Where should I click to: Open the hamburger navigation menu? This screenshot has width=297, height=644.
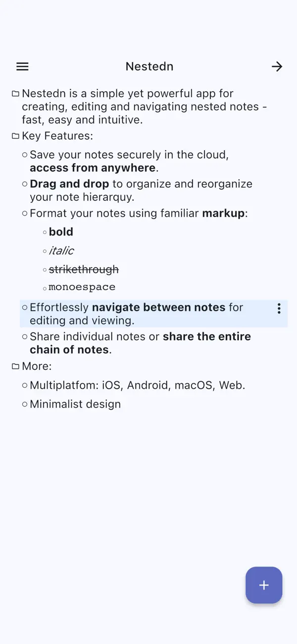[x=22, y=66]
